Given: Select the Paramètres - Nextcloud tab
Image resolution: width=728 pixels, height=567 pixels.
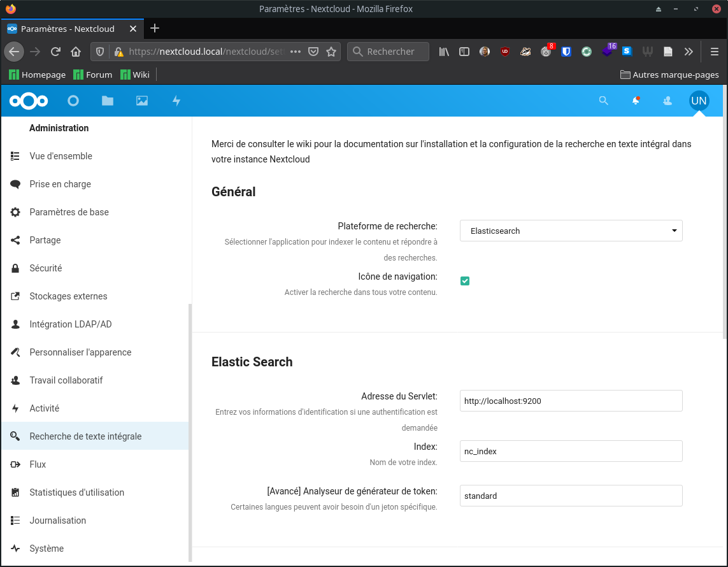Looking at the screenshot, I should point(73,29).
